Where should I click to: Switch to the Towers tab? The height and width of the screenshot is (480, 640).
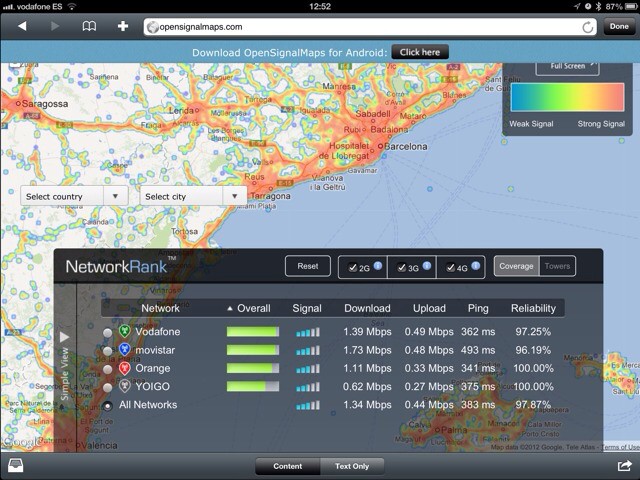point(557,266)
